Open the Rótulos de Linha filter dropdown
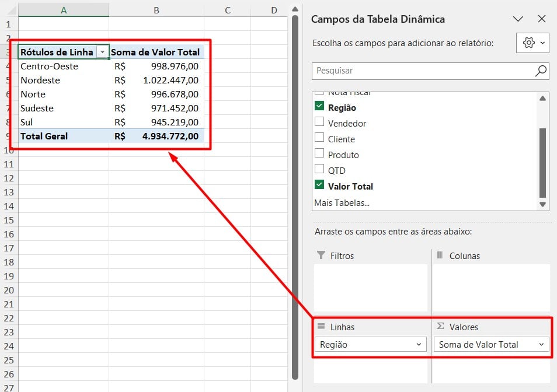Viewport: 557px width, 392px height. pos(102,52)
